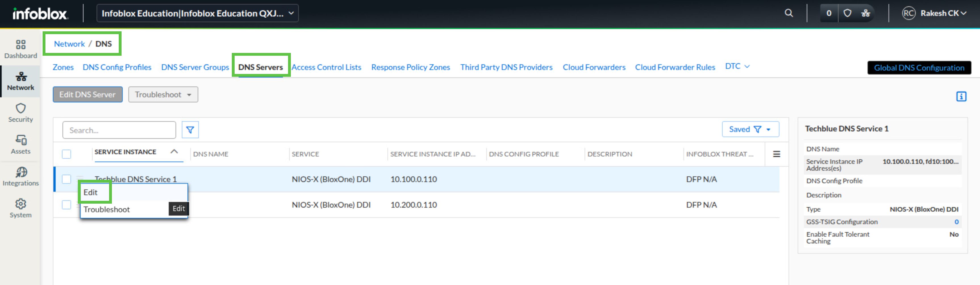Click the Search input field

point(119,130)
